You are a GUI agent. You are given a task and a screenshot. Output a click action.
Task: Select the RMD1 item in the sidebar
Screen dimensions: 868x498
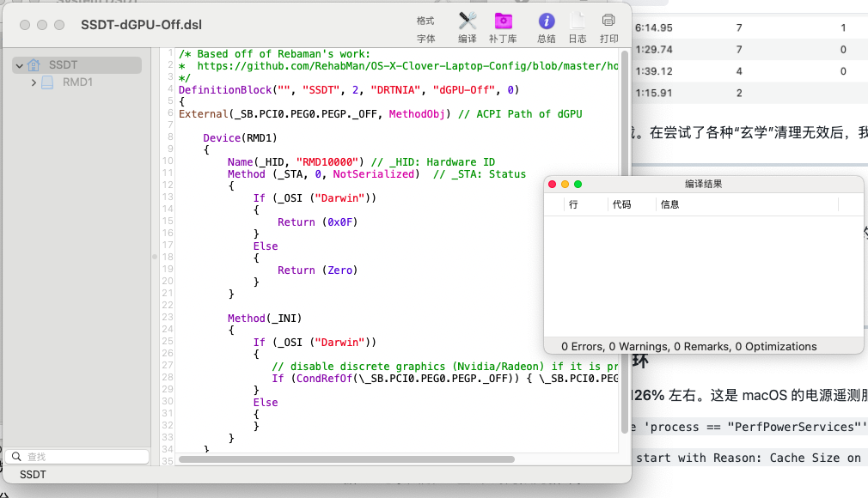click(x=77, y=82)
